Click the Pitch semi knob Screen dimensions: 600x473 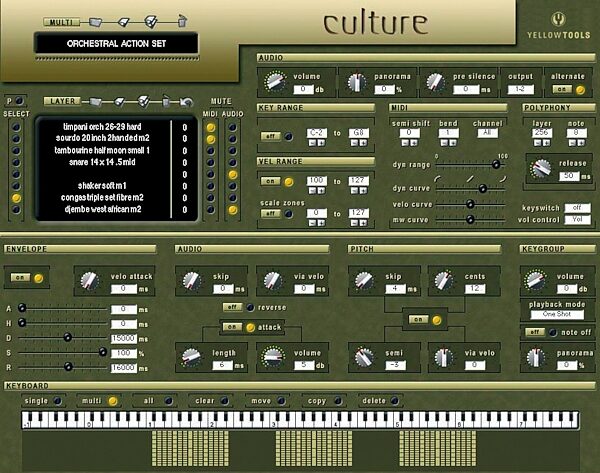364,357
